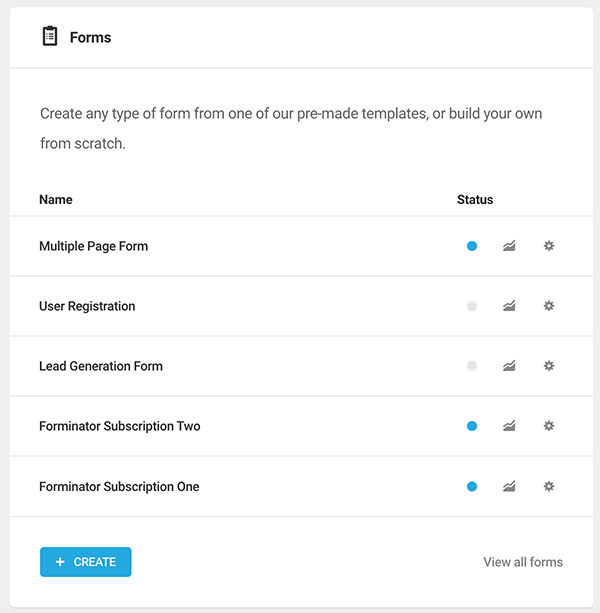Open gear menu for User Registration

click(x=549, y=306)
